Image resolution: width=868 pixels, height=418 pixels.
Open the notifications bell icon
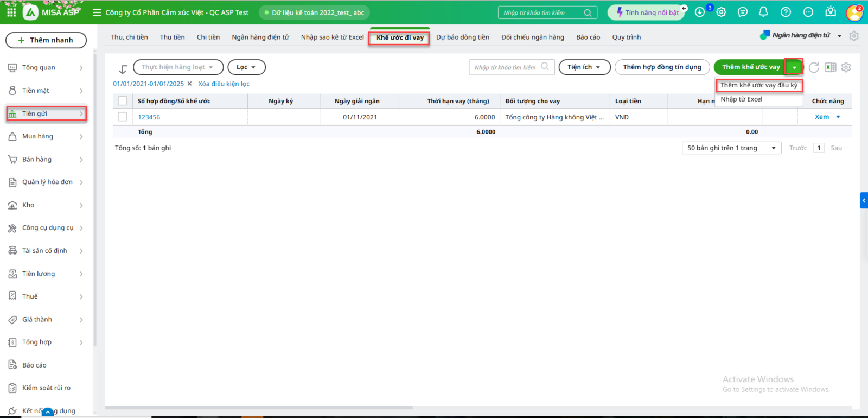point(763,12)
